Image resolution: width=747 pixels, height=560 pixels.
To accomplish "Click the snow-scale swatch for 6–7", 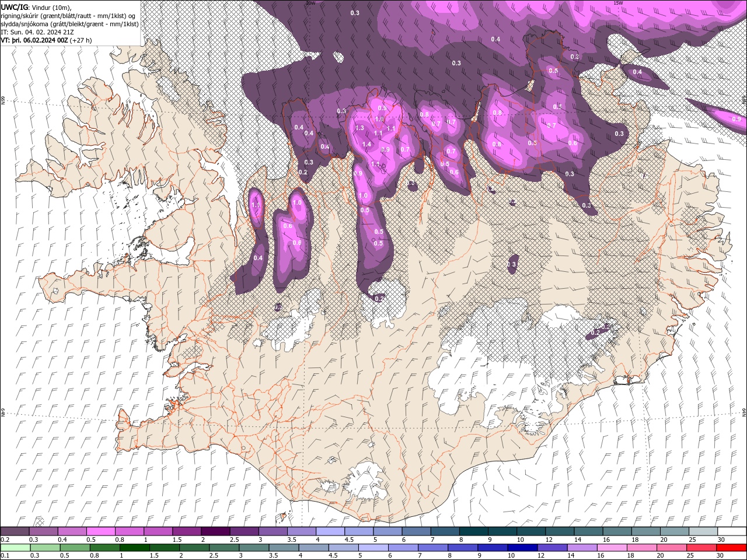I will [416, 531].
